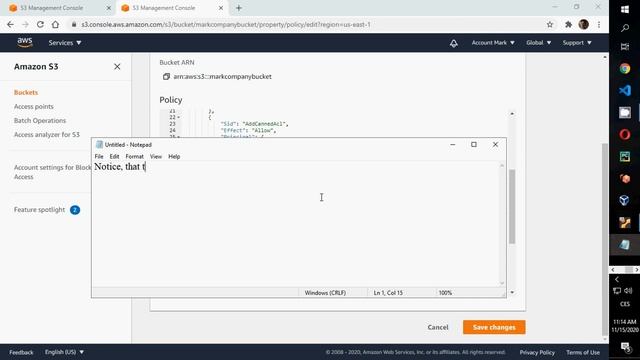Collapse the policy code block at line 22
This screenshot has width=640, height=360.
point(178,118)
